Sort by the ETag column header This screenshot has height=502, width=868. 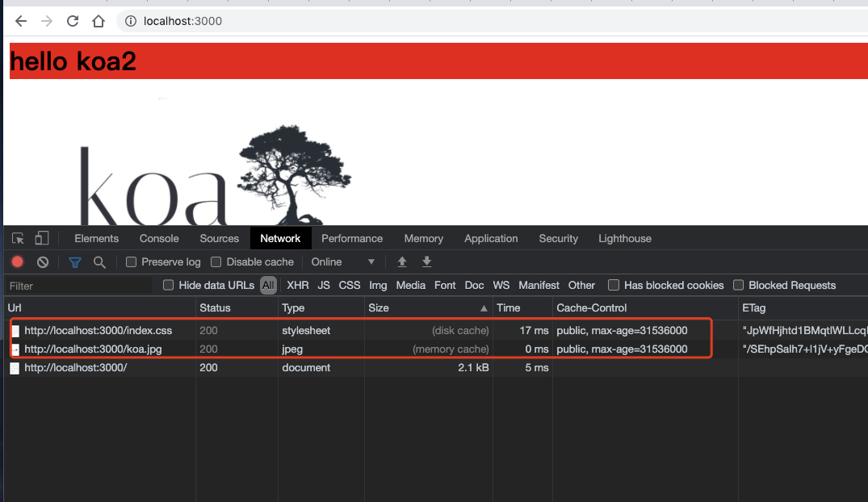[803, 307]
